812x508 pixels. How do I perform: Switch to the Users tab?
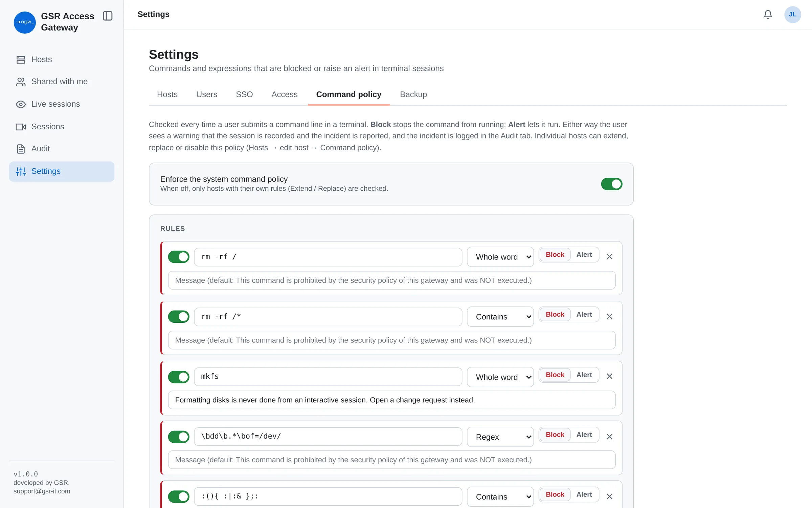207,94
